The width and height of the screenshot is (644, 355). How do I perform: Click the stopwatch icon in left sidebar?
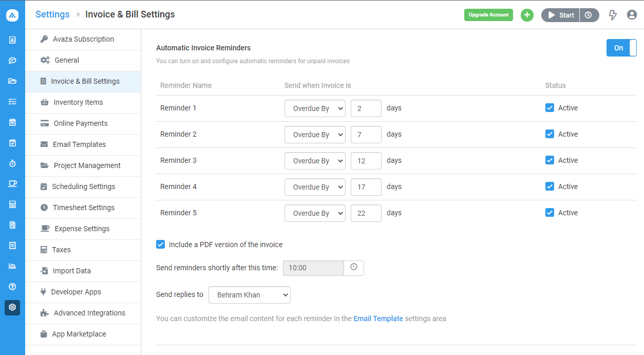tap(12, 163)
